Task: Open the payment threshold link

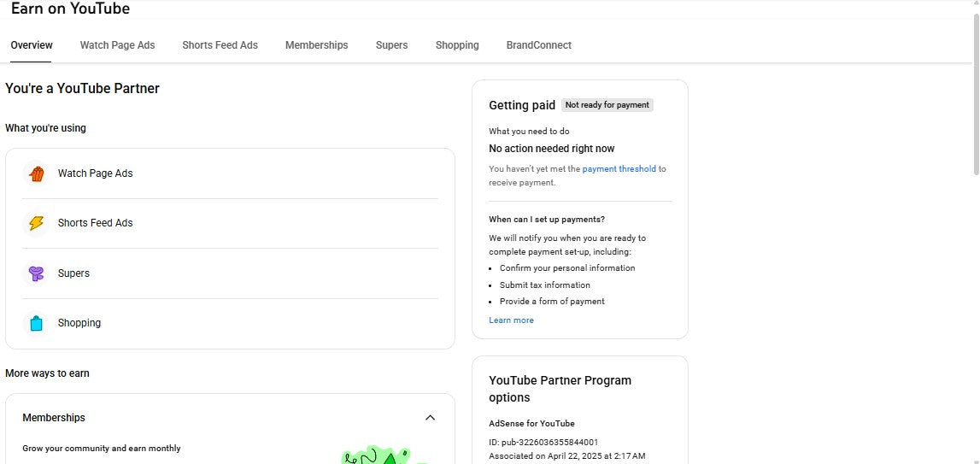Action: coord(619,169)
